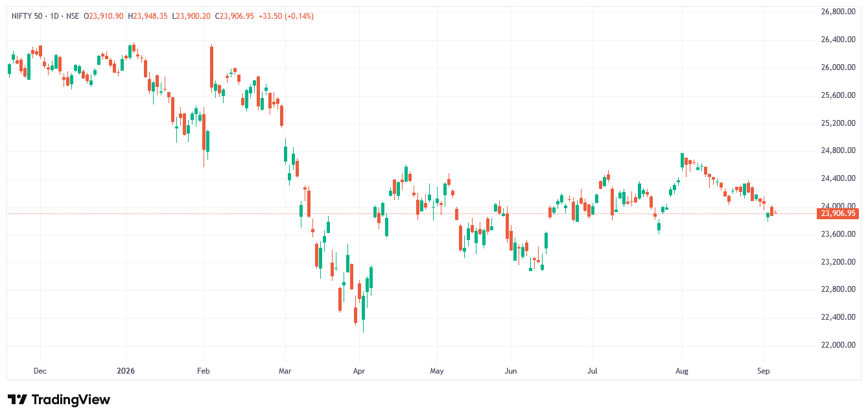Click the +33.50 (+0.14%) change value
The image size is (868, 419).
pyautogui.click(x=286, y=16)
